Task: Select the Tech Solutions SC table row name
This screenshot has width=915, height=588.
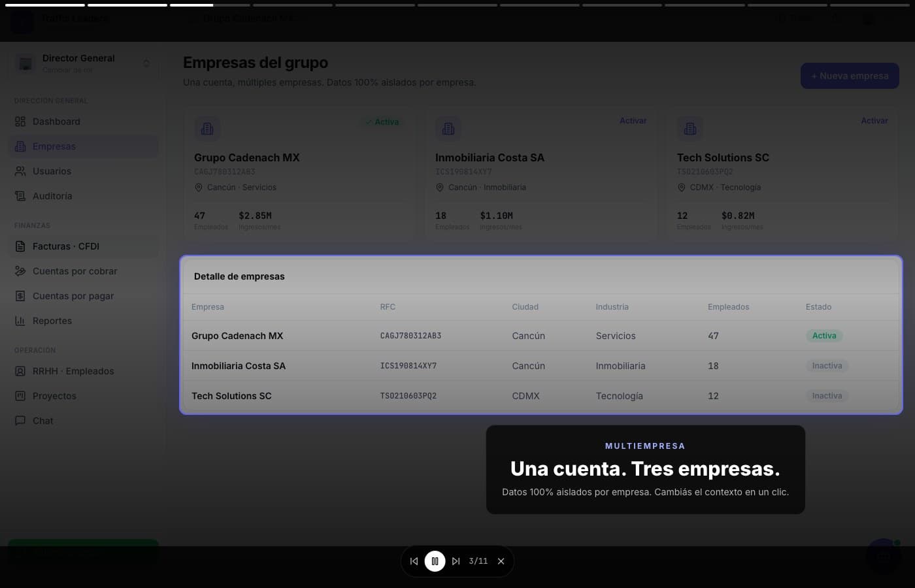Action: click(231, 396)
